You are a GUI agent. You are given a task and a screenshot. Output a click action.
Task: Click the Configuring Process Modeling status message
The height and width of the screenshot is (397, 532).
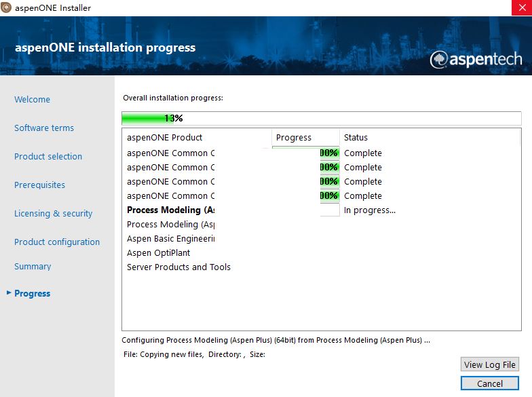click(x=275, y=340)
